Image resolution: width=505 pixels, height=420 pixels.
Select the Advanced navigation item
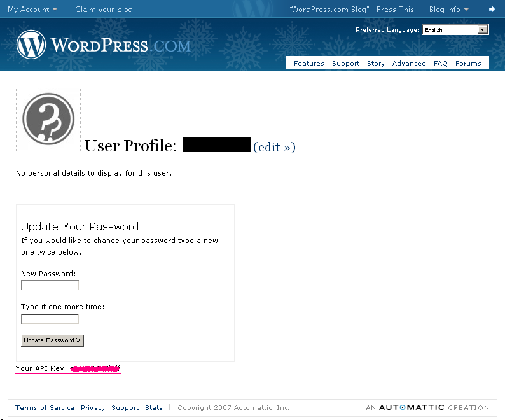point(409,63)
